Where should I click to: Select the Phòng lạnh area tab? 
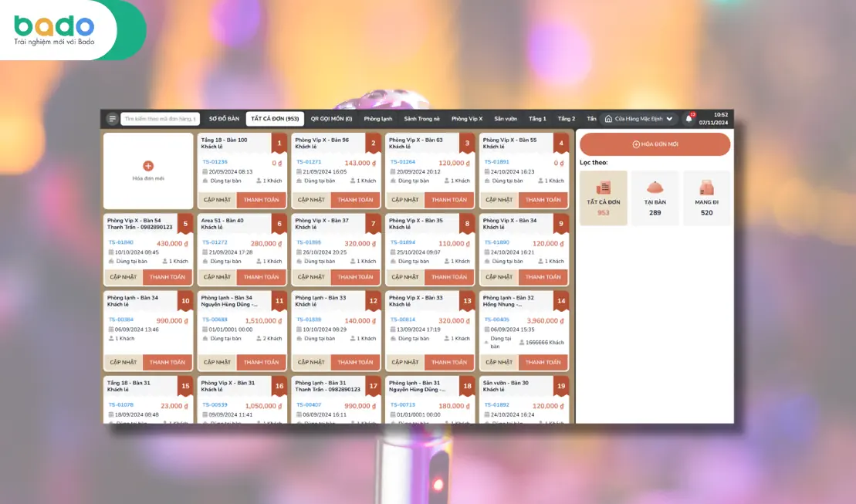(377, 119)
